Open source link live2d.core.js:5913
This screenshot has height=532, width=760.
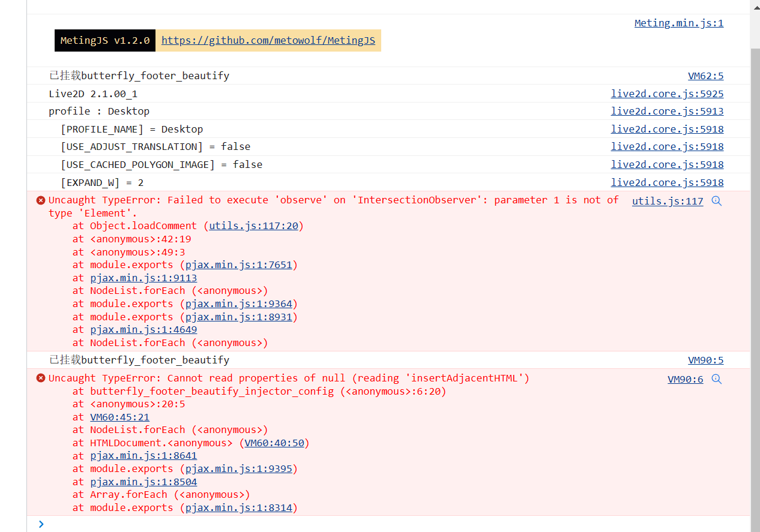coord(667,111)
